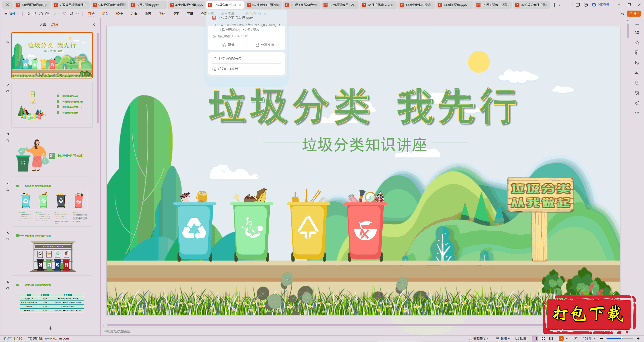644x342 pixels.
Task: Open the object properties sliders icon in right sidebar
Action: 637,32
